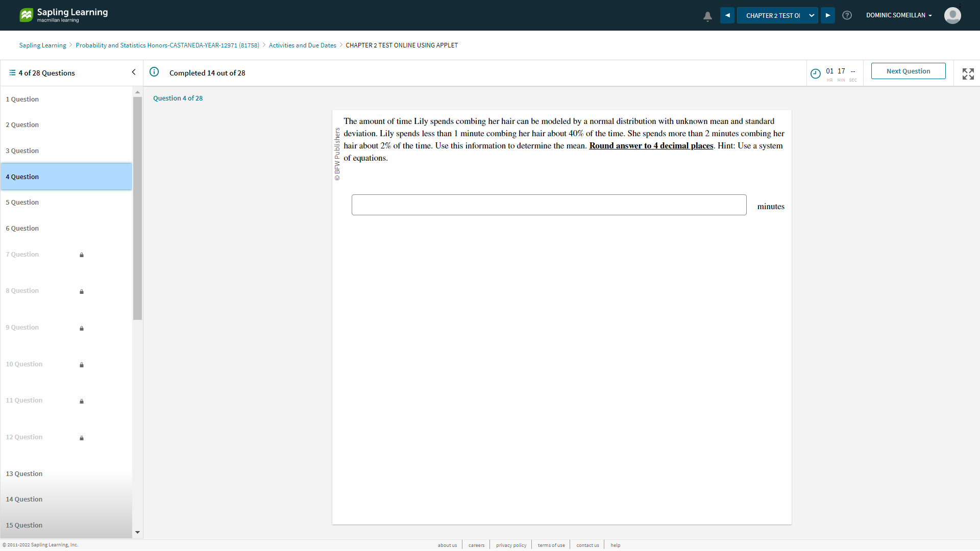Click the Next Question button
This screenshot has width=980, height=551.
[908, 71]
